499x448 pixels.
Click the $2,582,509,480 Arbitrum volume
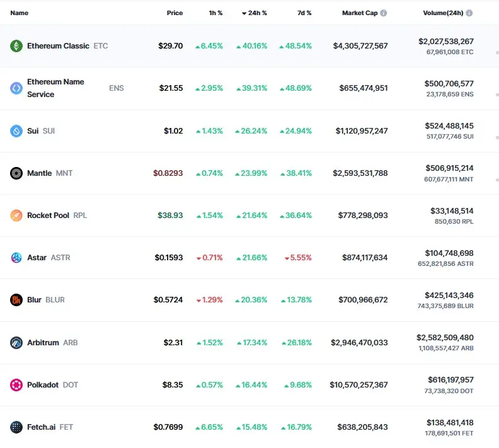[445, 338]
